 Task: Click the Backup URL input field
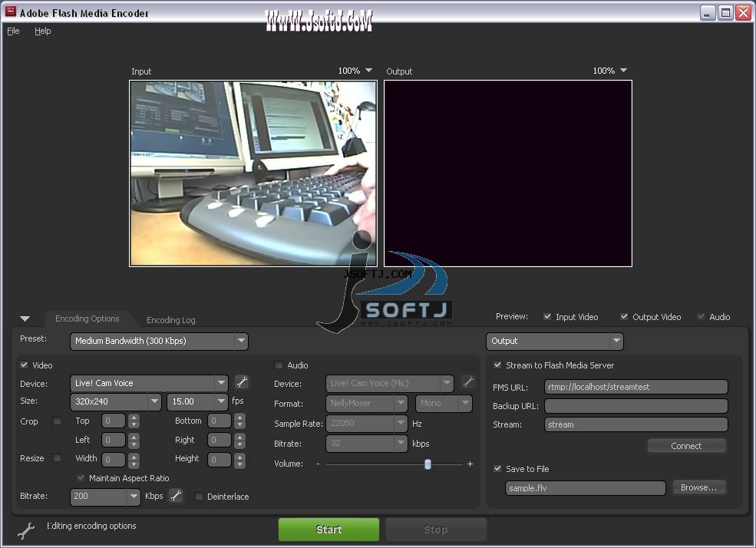(x=636, y=406)
